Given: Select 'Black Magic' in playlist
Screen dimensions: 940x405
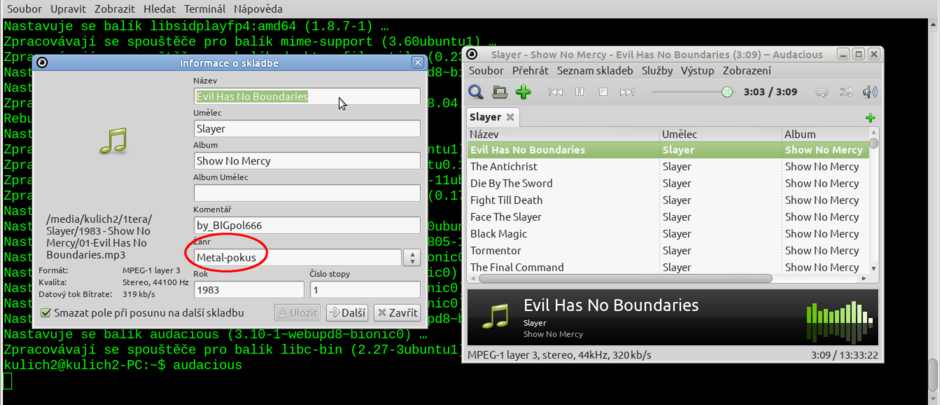Looking at the screenshot, I should [x=668, y=234].
